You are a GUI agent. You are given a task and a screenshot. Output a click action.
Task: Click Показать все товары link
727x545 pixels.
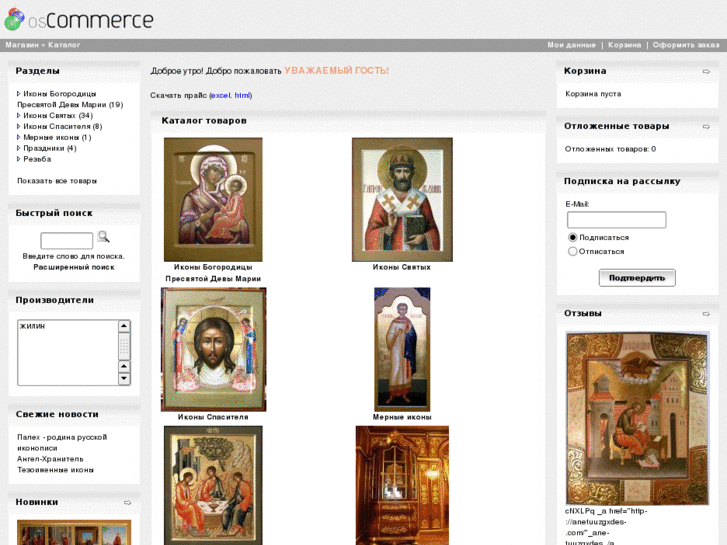pyautogui.click(x=57, y=181)
